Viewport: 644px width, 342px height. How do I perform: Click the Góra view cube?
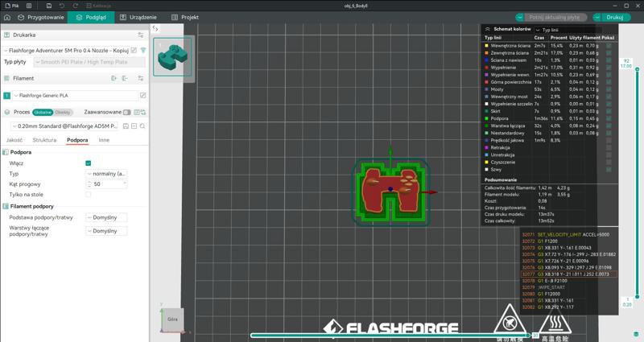[172, 319]
